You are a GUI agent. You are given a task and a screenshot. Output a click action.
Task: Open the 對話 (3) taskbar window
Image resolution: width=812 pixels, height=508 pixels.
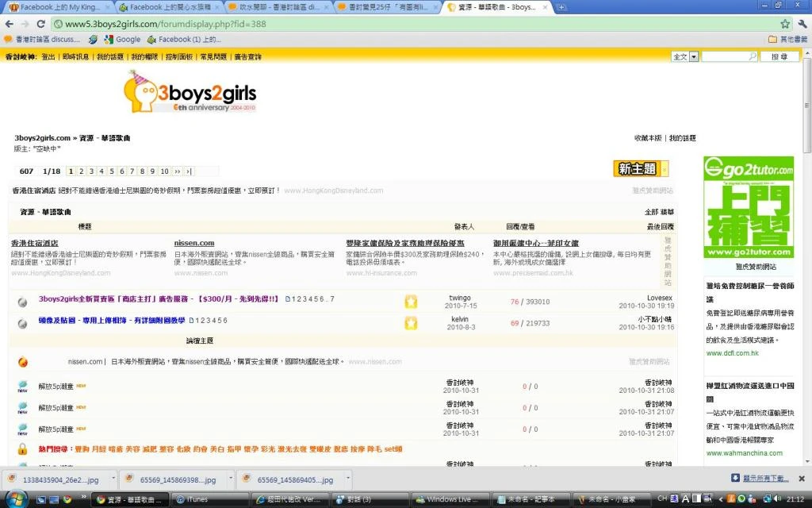(x=370, y=499)
